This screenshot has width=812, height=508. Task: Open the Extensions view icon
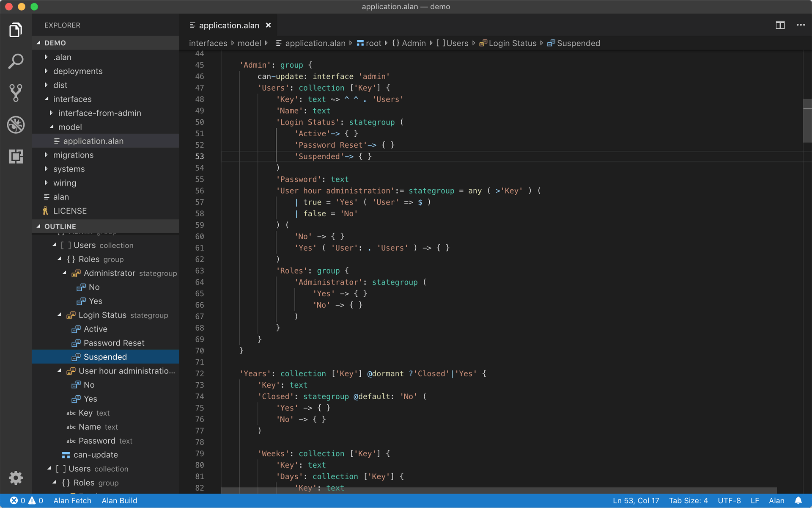point(16,156)
